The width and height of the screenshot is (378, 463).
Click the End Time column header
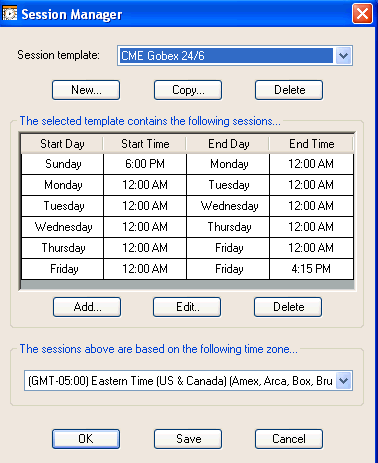click(x=311, y=144)
